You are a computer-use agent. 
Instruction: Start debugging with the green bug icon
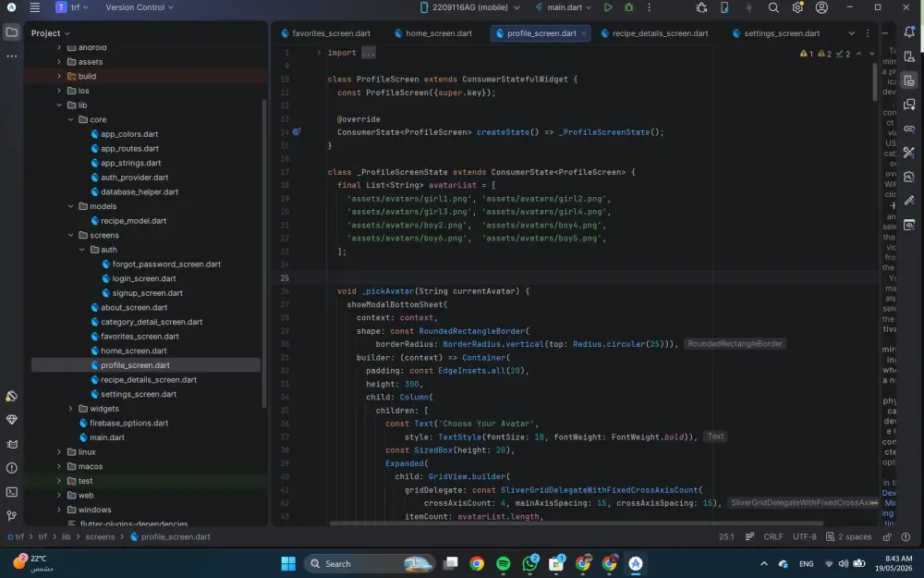click(x=628, y=7)
